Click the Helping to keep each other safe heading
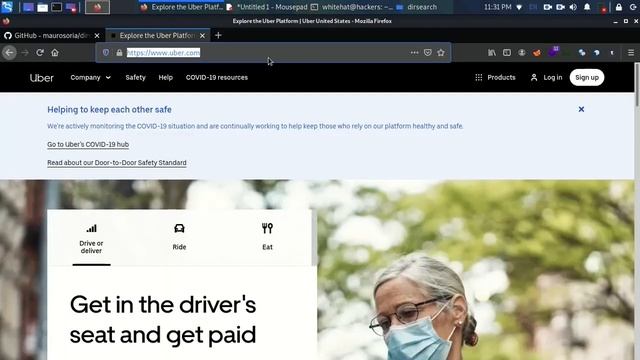 (x=109, y=110)
